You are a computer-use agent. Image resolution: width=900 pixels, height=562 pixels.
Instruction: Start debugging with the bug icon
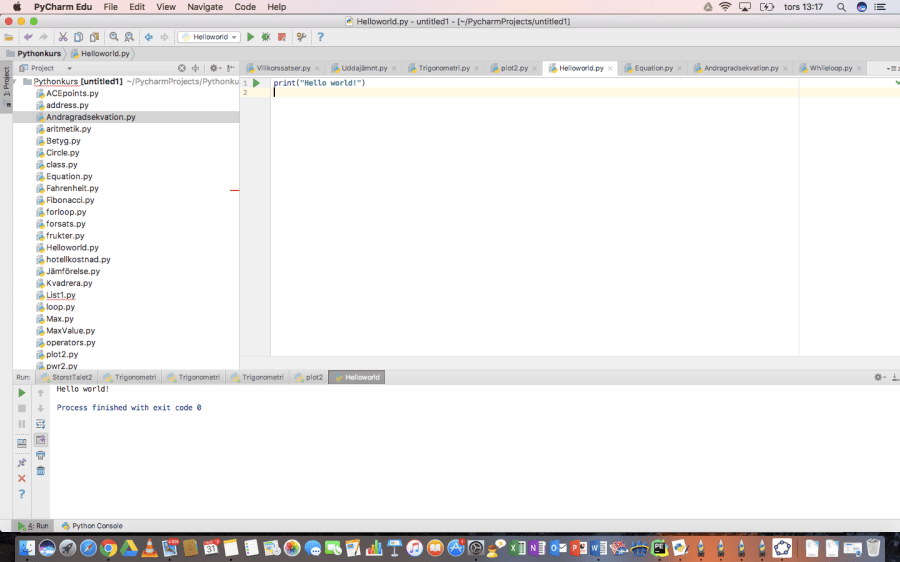tap(266, 37)
